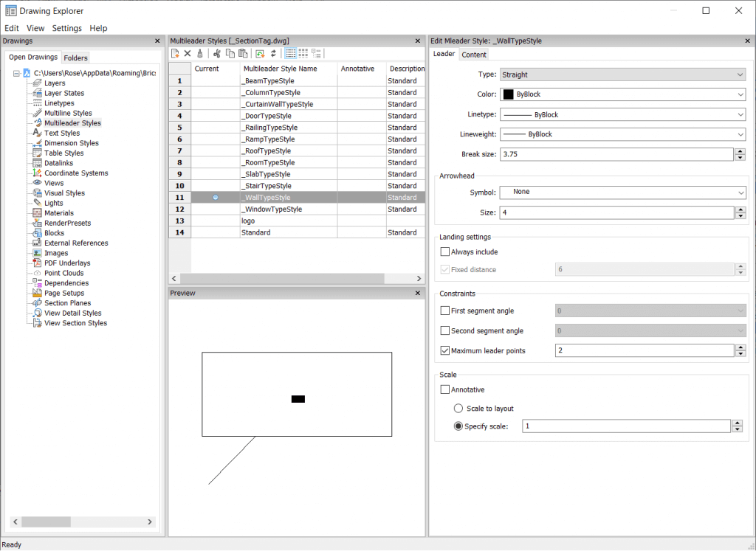Switch to Detail list view icon
756x551 pixels.
click(291, 53)
